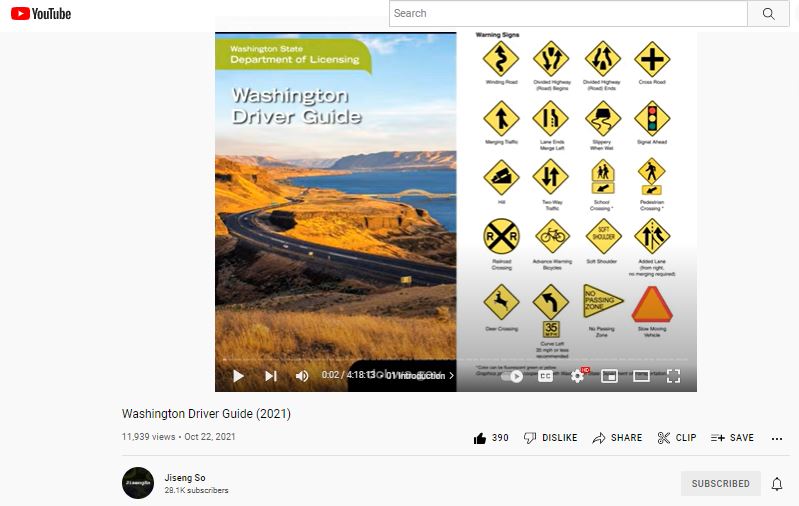Image resolution: width=799 pixels, height=506 pixels.
Task: Click into the Search field
Action: click(568, 14)
